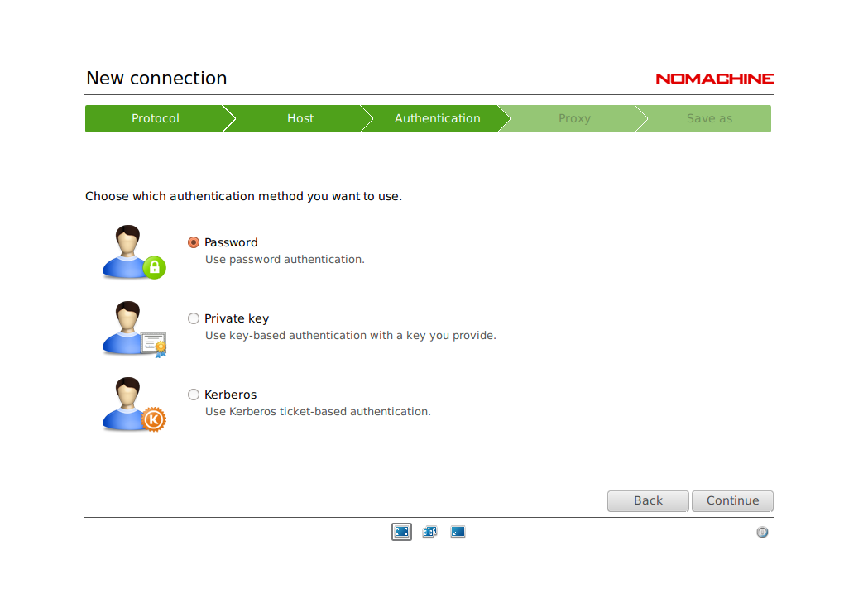Screen dimensions: 868x598
Task: Select the Password radio button
Action: [x=194, y=242]
